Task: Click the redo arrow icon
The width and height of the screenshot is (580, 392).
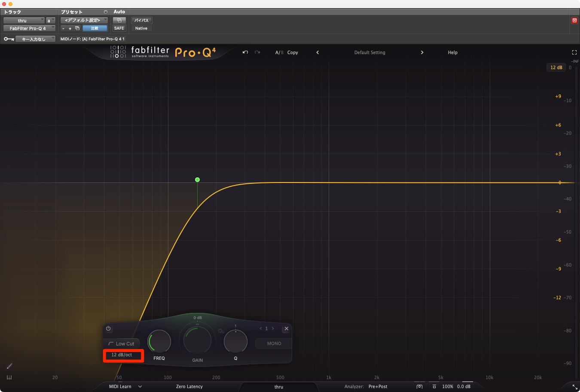Action: (x=257, y=52)
